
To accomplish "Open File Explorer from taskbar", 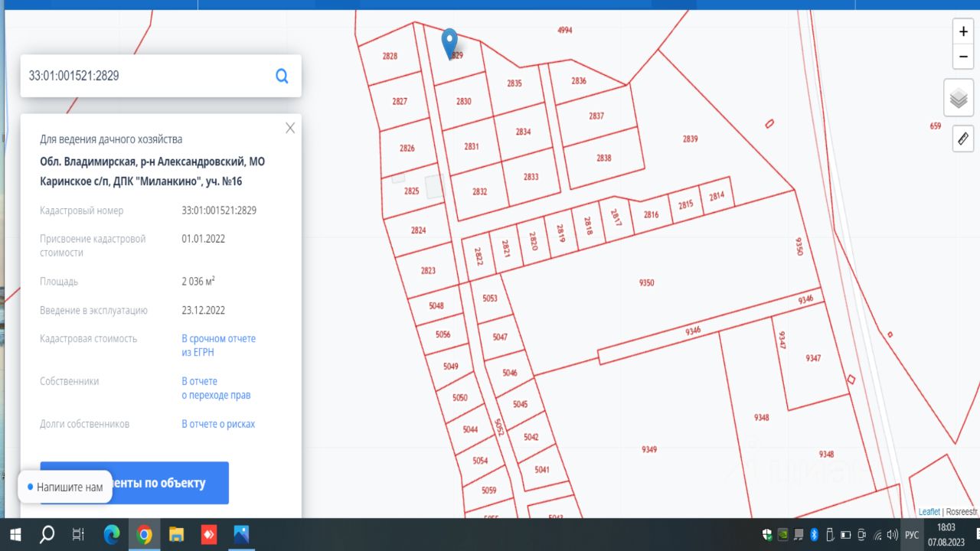I will pos(176,534).
